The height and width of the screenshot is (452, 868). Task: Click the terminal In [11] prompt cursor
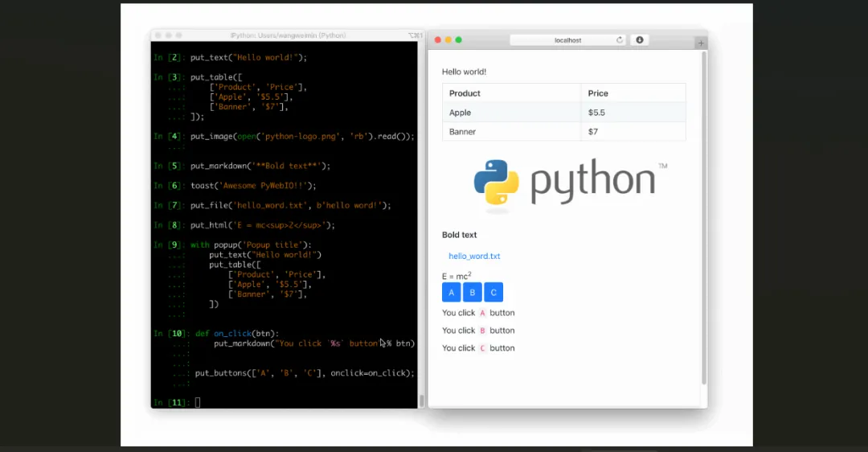pos(198,403)
